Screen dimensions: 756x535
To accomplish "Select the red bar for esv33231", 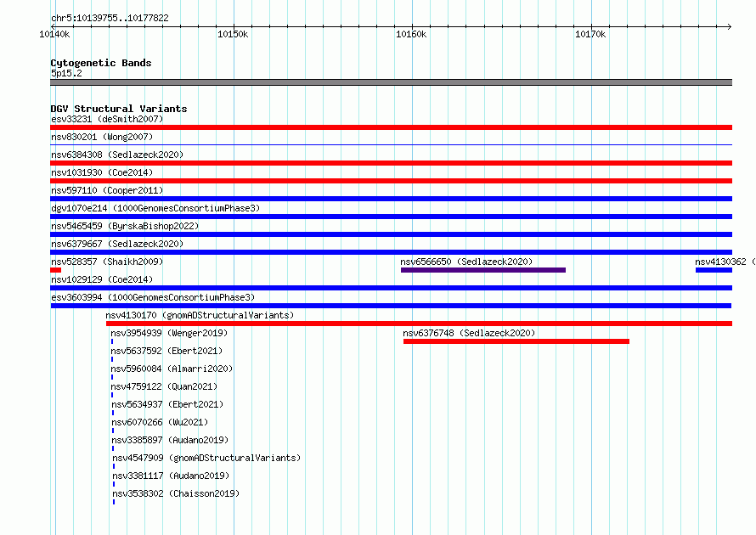I will (x=391, y=127).
